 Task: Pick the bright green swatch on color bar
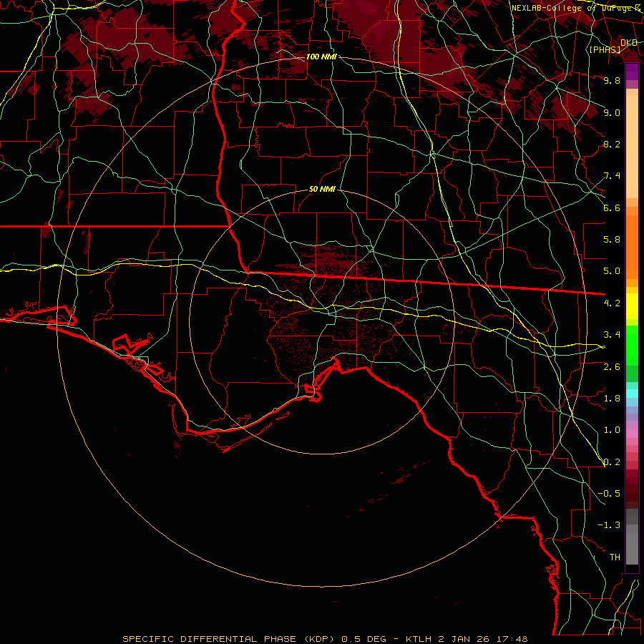(632, 345)
